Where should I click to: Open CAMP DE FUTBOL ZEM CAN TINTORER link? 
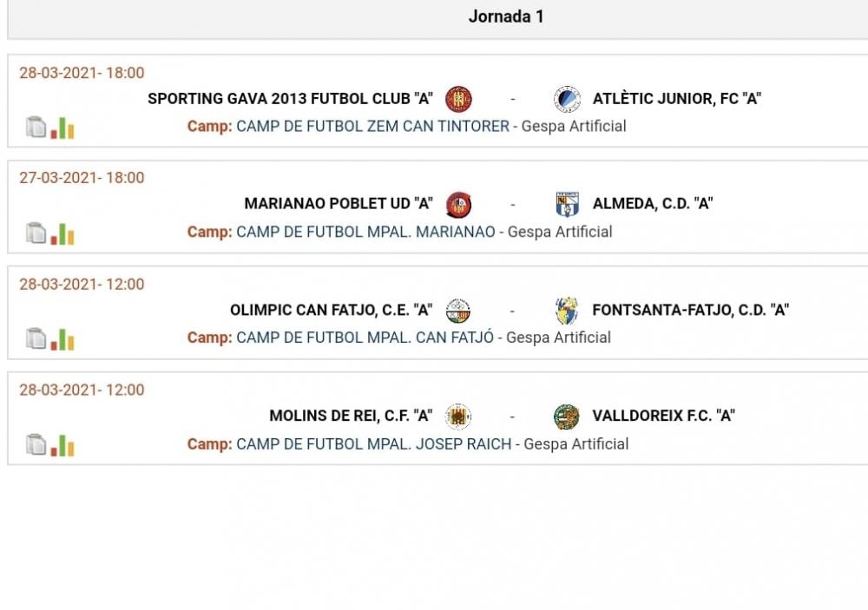tap(372, 126)
